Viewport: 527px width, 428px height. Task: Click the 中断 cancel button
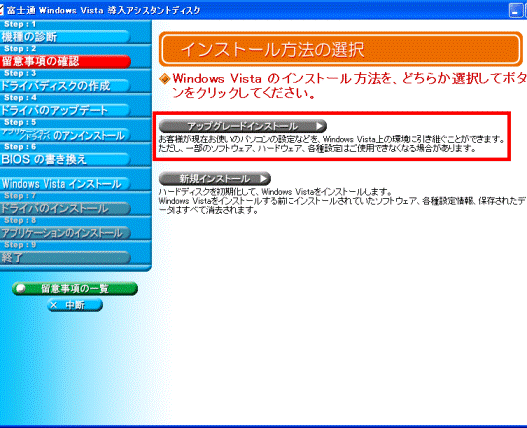tap(75, 305)
